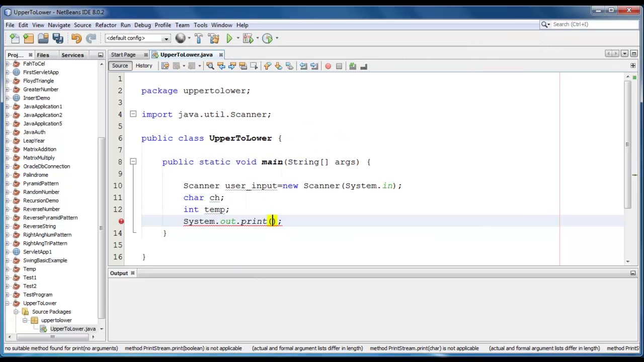Collapse the Source Packages node
The width and height of the screenshot is (644, 362).
pyautogui.click(x=16, y=312)
